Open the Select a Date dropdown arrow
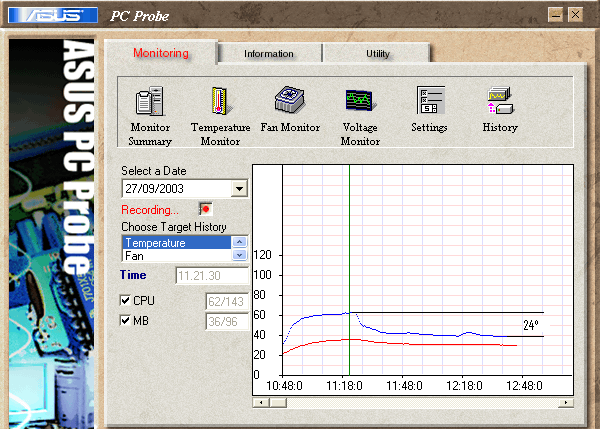Viewport: 600px width, 429px height. point(240,189)
